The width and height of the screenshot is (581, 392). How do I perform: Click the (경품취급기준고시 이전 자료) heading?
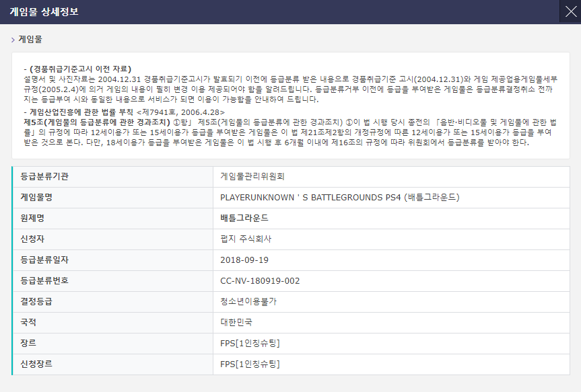80,69
